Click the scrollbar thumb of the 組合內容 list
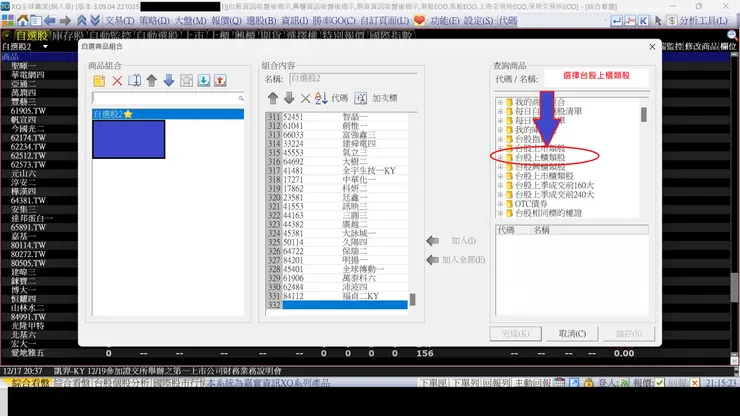 (412, 299)
